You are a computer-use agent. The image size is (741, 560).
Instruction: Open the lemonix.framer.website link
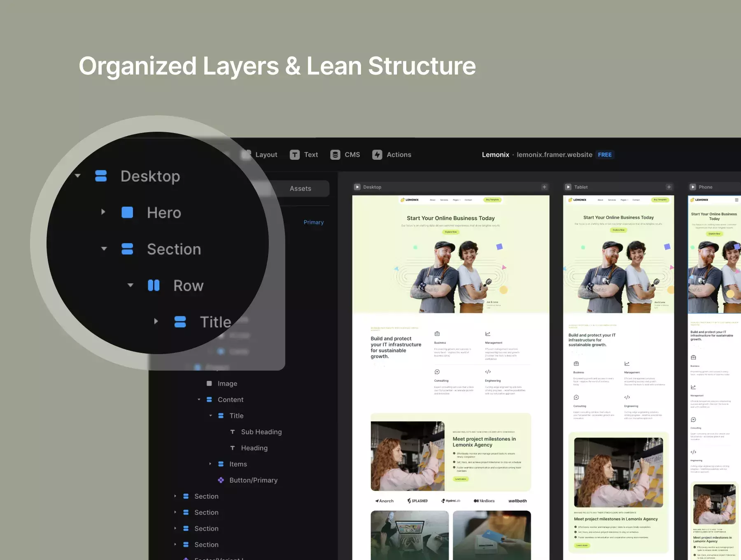click(x=555, y=155)
